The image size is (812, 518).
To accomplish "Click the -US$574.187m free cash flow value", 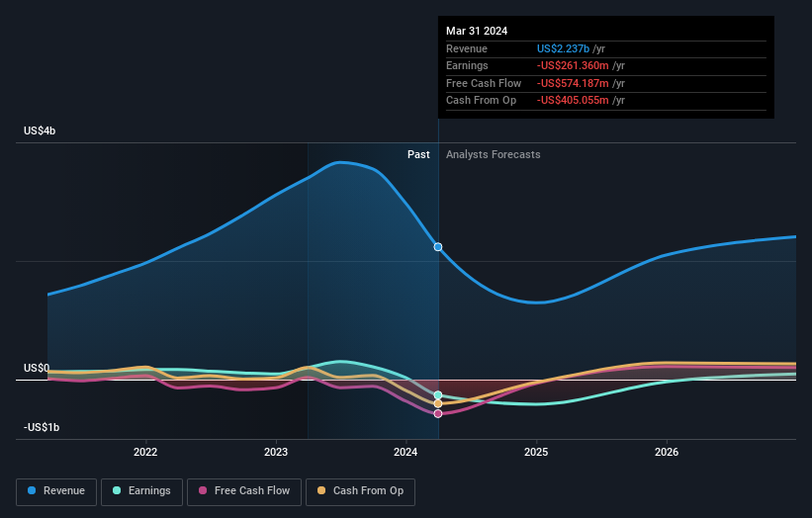I will tap(573, 83).
